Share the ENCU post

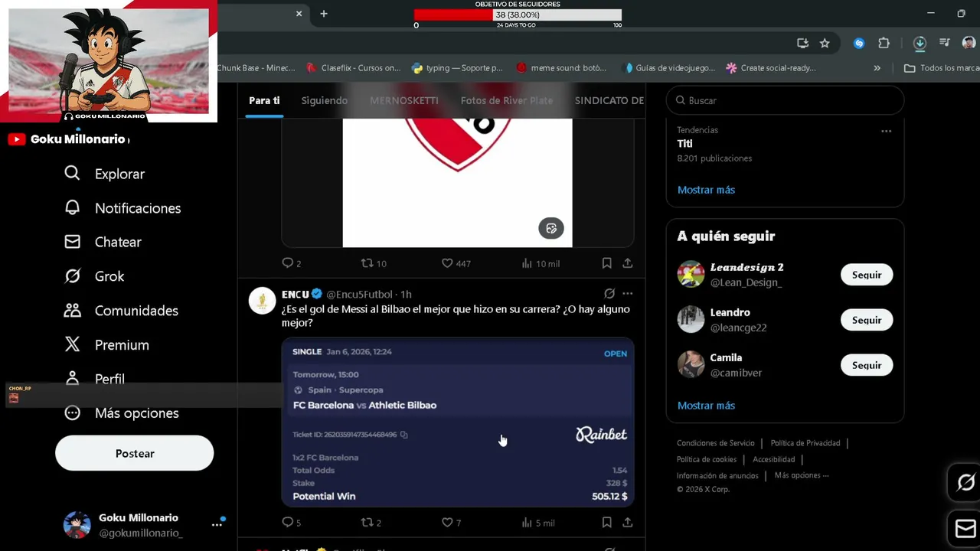pyautogui.click(x=628, y=523)
